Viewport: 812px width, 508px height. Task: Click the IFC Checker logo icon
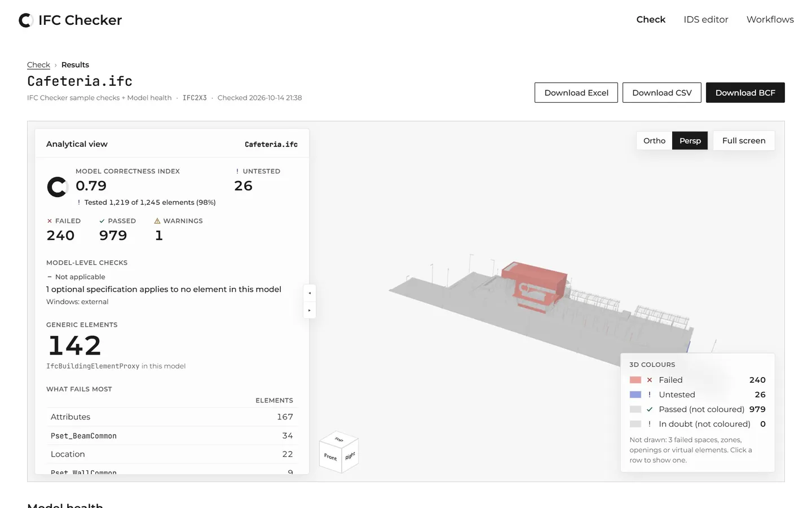[x=26, y=20]
